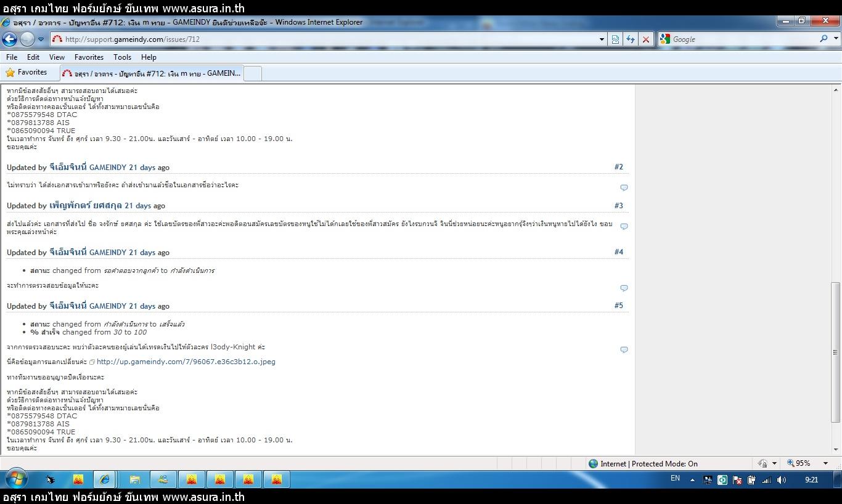Click the quote comment icon for update #2

624,187
